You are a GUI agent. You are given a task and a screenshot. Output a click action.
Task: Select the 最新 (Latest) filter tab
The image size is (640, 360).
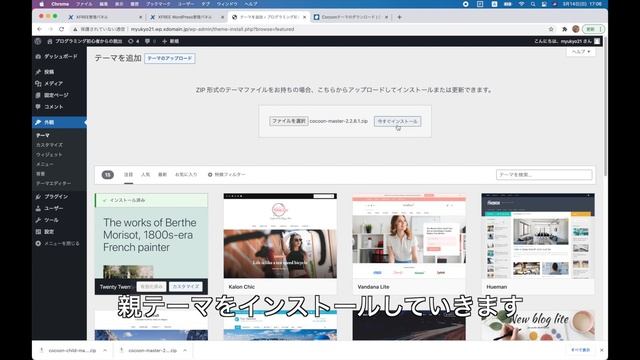(x=162, y=175)
